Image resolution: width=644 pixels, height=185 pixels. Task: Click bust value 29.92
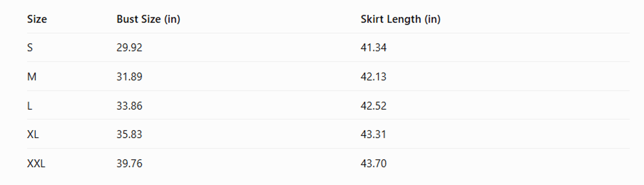pyautogui.click(x=129, y=47)
